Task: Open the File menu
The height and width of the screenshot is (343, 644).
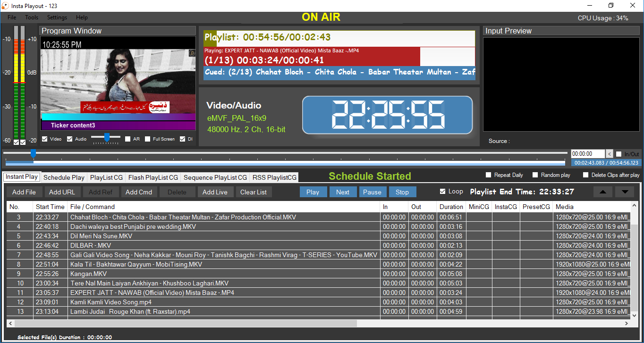Action: pyautogui.click(x=12, y=17)
